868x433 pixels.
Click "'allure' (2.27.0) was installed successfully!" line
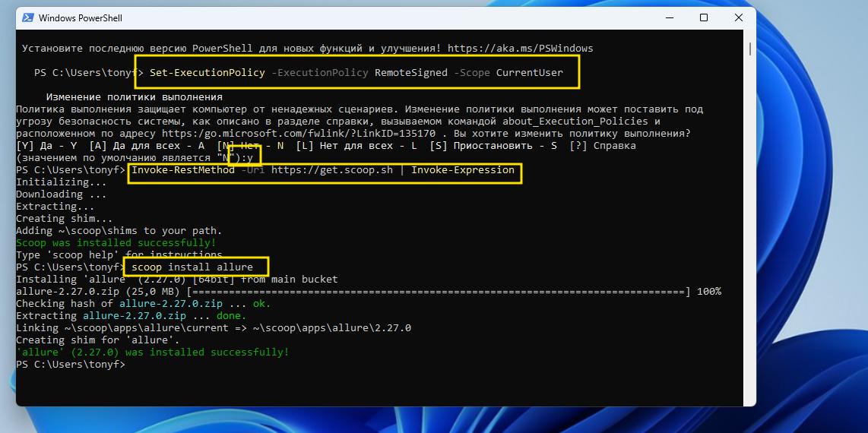point(152,352)
